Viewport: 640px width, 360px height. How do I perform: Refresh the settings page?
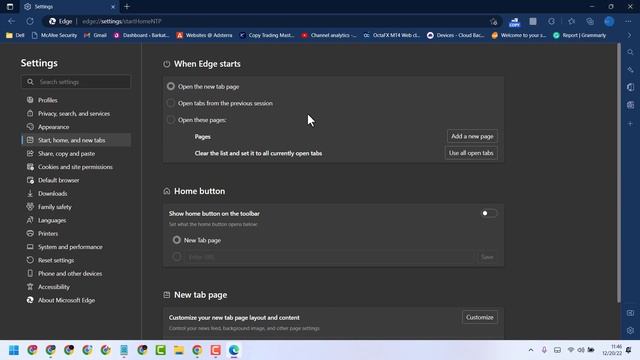[x=30, y=21]
